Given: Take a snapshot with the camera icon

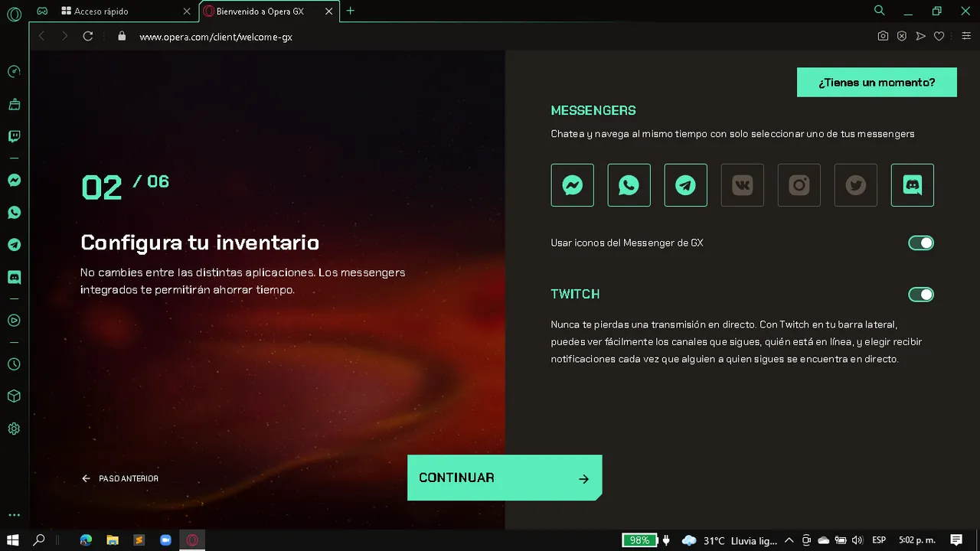Looking at the screenshot, I should [x=883, y=36].
